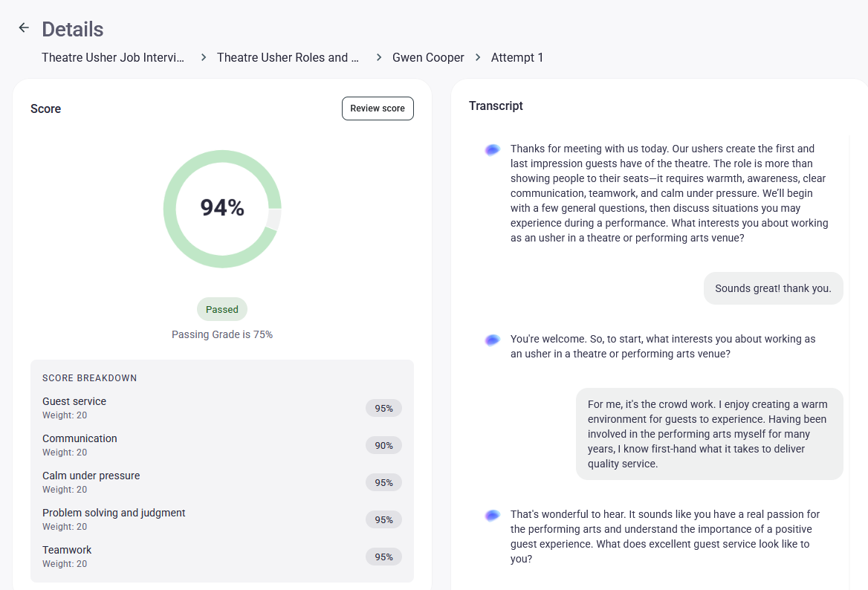Click the Details page title

pos(73,29)
